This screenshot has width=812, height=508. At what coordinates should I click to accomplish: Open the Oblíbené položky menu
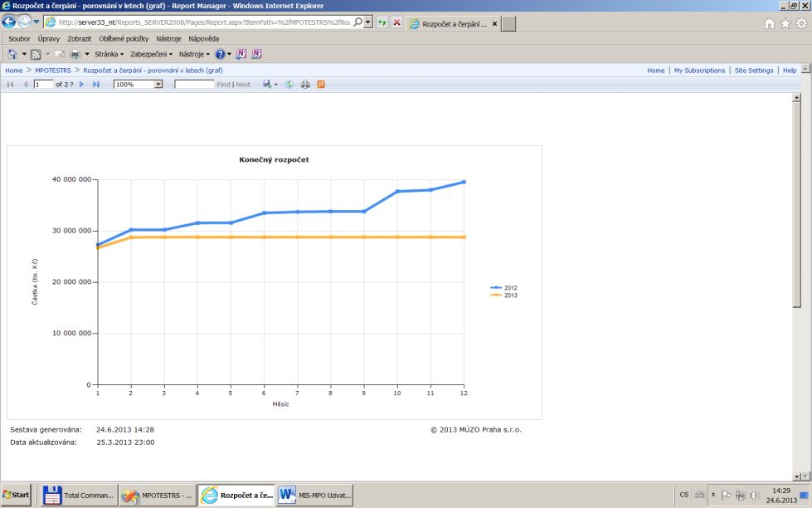pos(123,38)
